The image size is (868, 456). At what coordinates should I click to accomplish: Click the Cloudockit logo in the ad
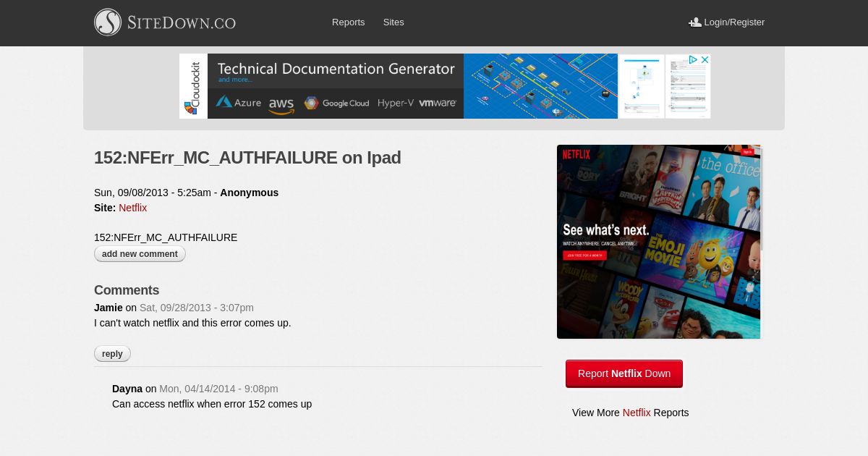(x=193, y=86)
